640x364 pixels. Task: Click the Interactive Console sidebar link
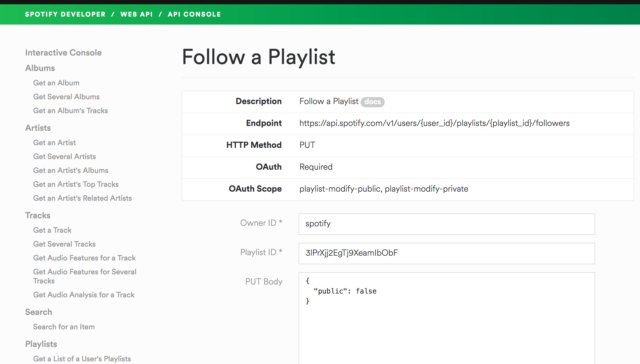[x=63, y=53]
